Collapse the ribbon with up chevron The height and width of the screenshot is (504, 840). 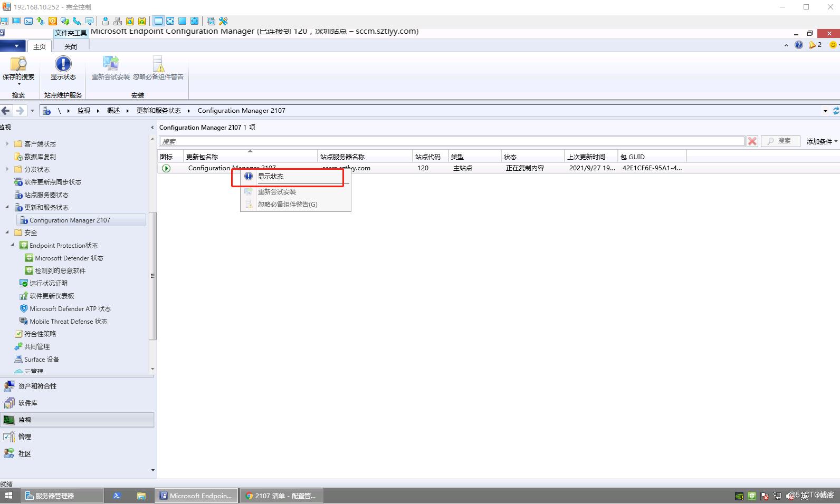[x=786, y=45]
